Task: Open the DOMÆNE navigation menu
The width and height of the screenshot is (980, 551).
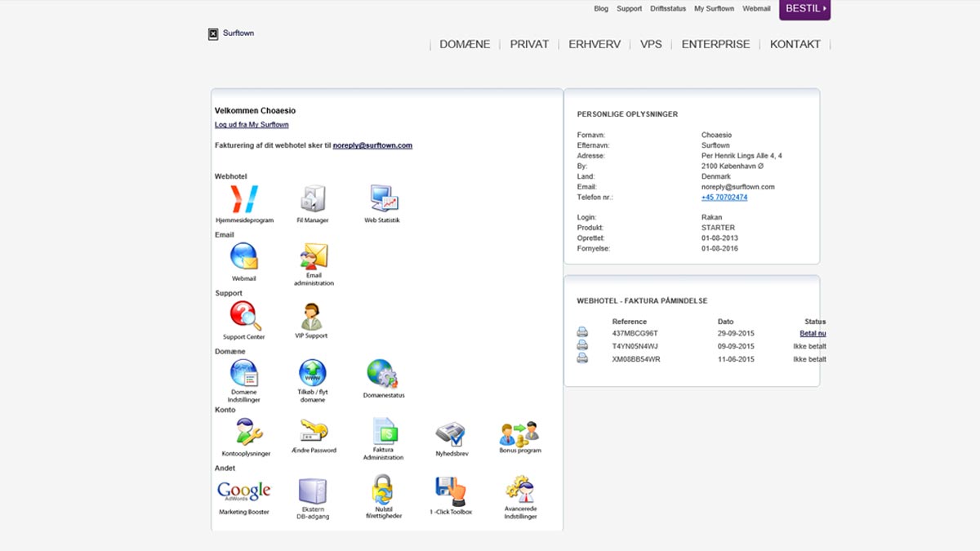Action: (x=465, y=44)
